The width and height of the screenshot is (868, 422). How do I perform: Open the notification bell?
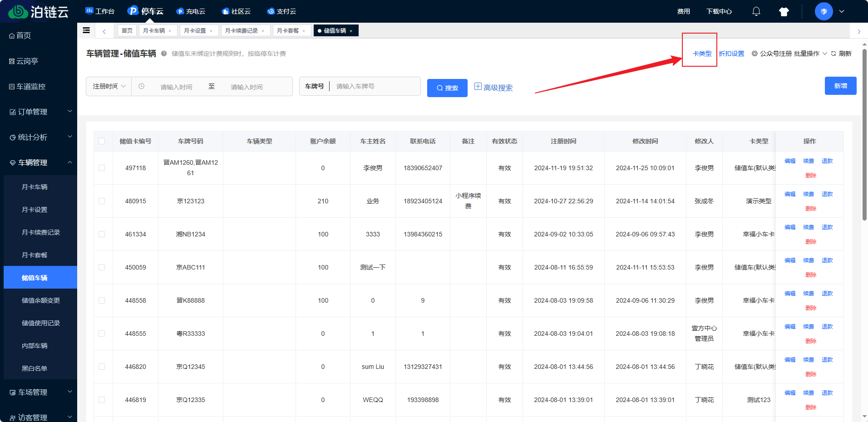756,11
